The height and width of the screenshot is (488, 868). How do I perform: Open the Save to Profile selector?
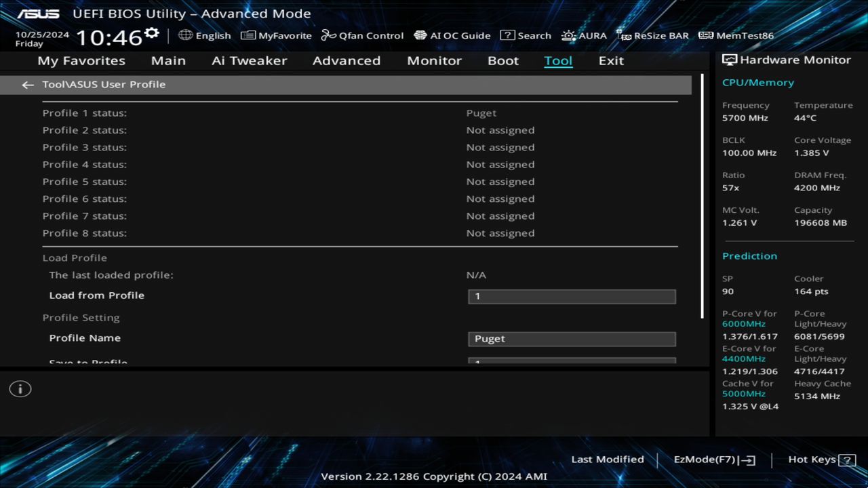click(571, 361)
